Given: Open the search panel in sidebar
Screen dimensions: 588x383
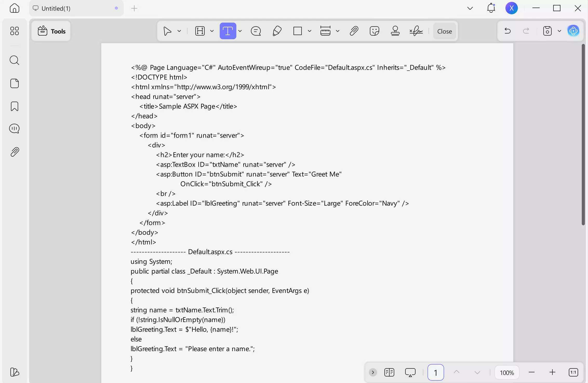Looking at the screenshot, I should point(14,60).
